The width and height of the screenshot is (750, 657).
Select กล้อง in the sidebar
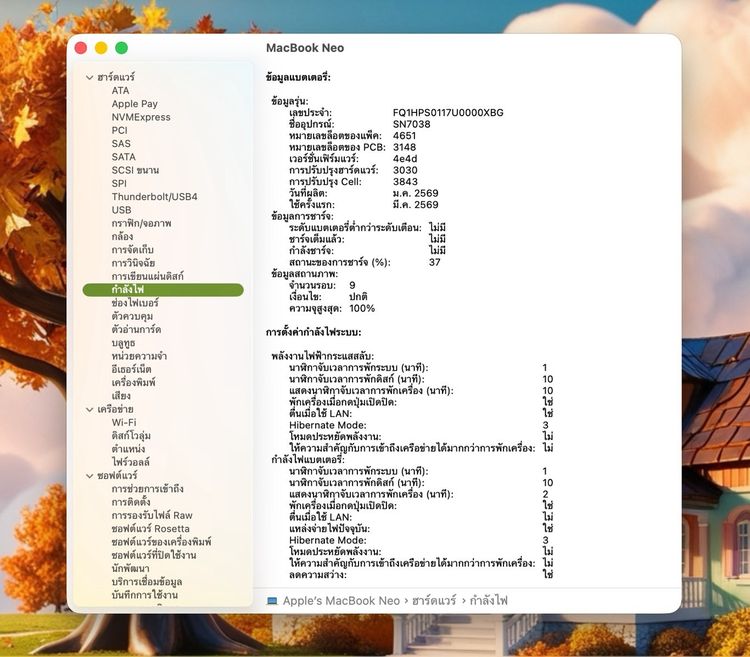click(x=122, y=237)
